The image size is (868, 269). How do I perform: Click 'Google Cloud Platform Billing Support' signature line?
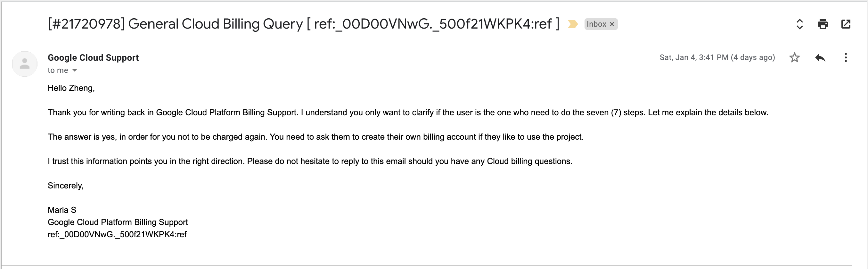point(118,222)
